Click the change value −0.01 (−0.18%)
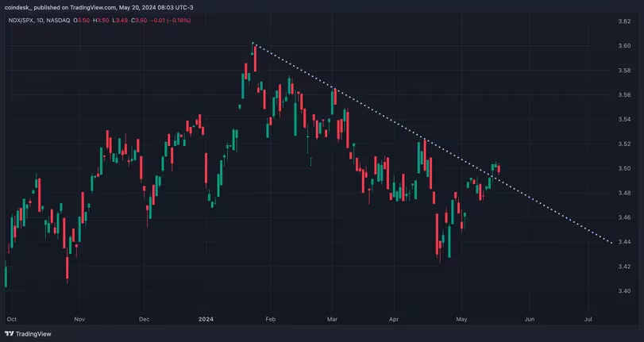This screenshot has height=342, width=644. (x=171, y=21)
